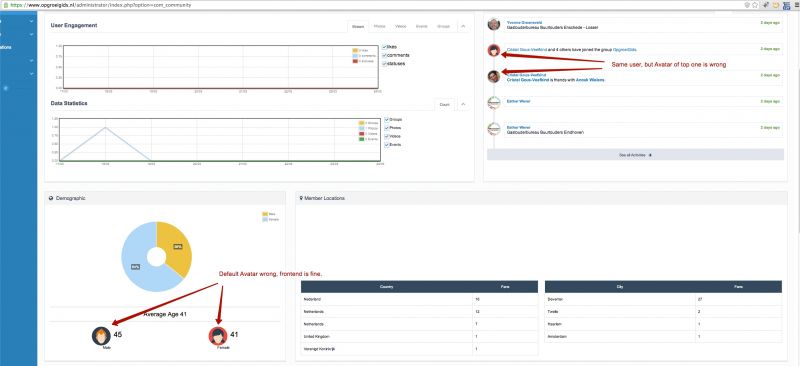This screenshot has height=366, width=800.
Task: Expand the first sidebar menu chevron
Action: tap(31, 21)
